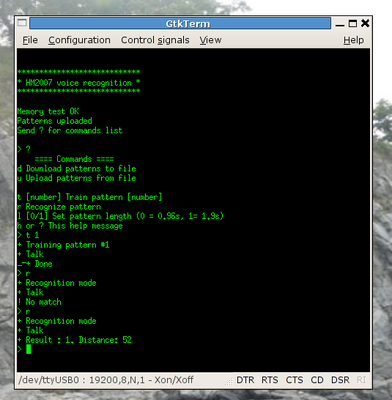Open the File menu
This screenshot has width=392, height=400.
[30, 40]
